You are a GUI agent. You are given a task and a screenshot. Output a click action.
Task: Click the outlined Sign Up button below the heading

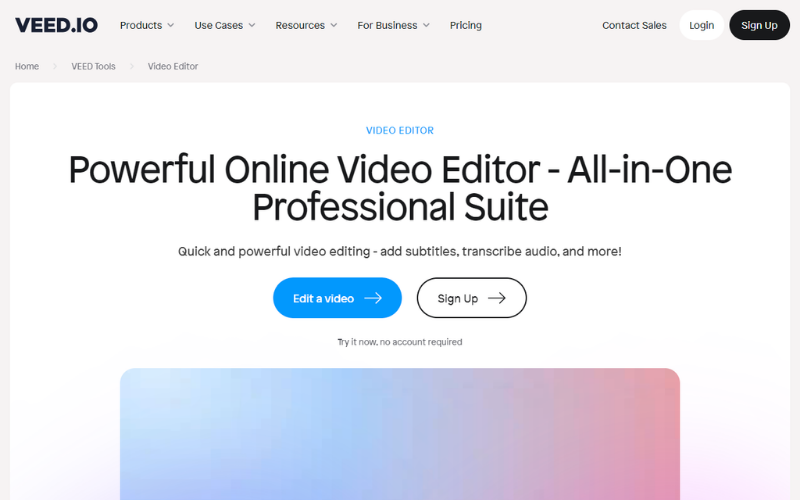(471, 298)
